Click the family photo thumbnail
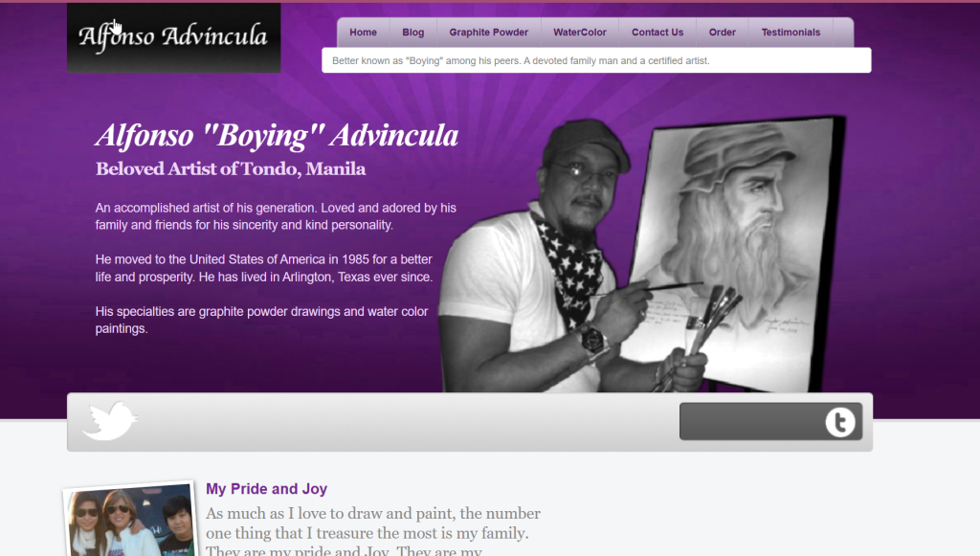 coord(130,521)
